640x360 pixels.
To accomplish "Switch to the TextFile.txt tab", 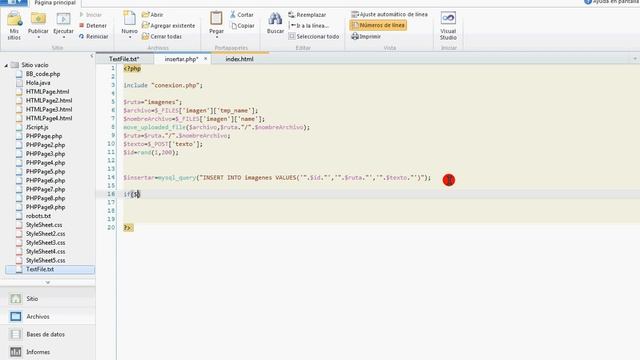I will point(124,59).
